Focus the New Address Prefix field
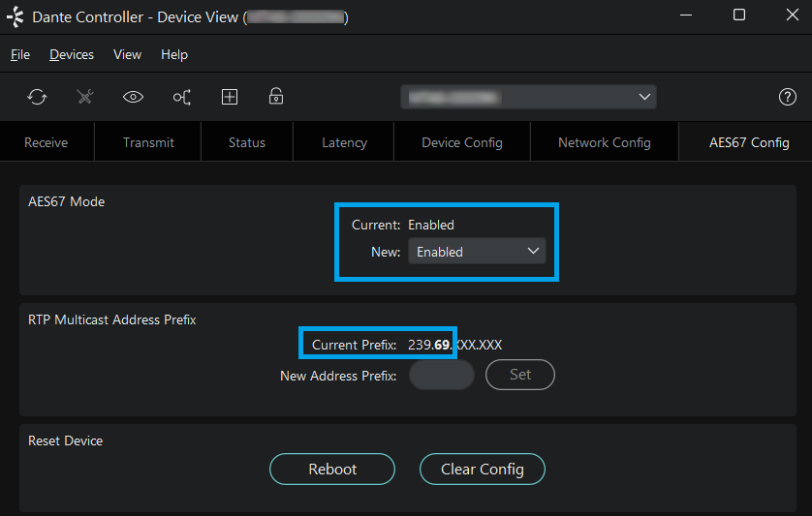 tap(442, 375)
